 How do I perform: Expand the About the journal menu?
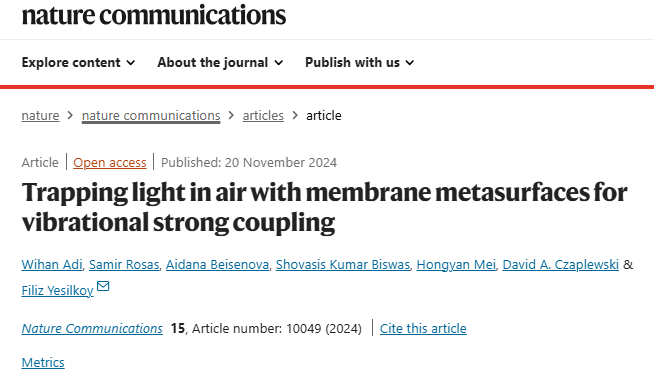coord(220,63)
